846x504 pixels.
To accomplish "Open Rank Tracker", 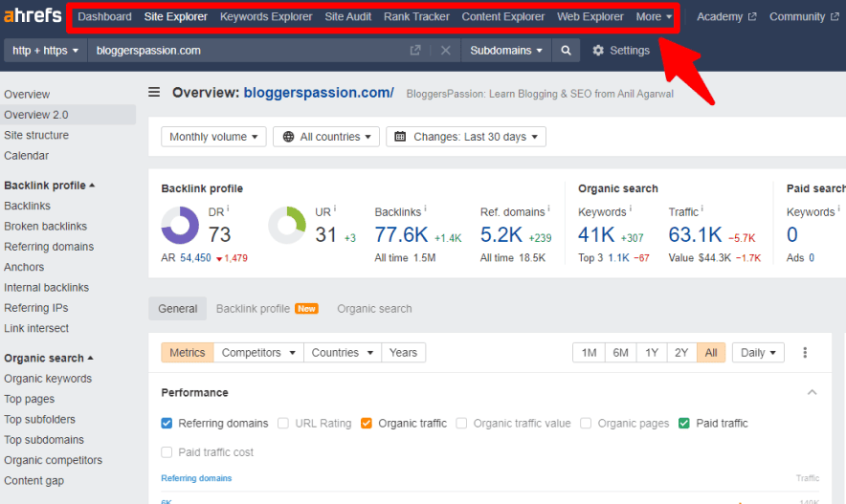I will point(416,16).
